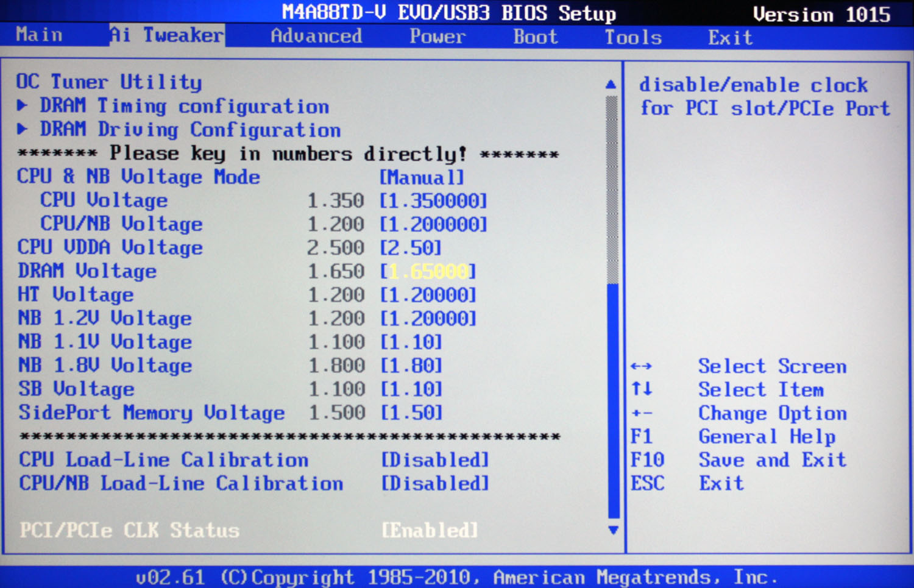Click the NB 1.8V reading 1.800
914x588 pixels.
click(336, 366)
